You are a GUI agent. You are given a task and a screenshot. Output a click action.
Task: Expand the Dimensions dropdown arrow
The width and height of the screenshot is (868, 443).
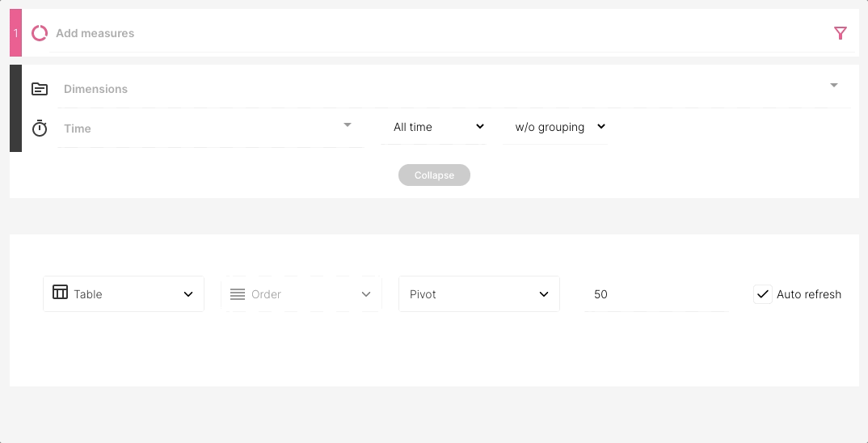pyautogui.click(x=834, y=85)
